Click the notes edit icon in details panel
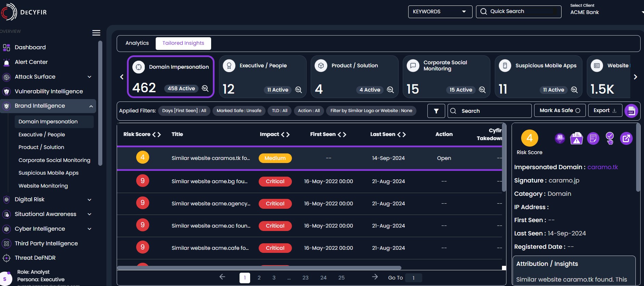 [593, 138]
